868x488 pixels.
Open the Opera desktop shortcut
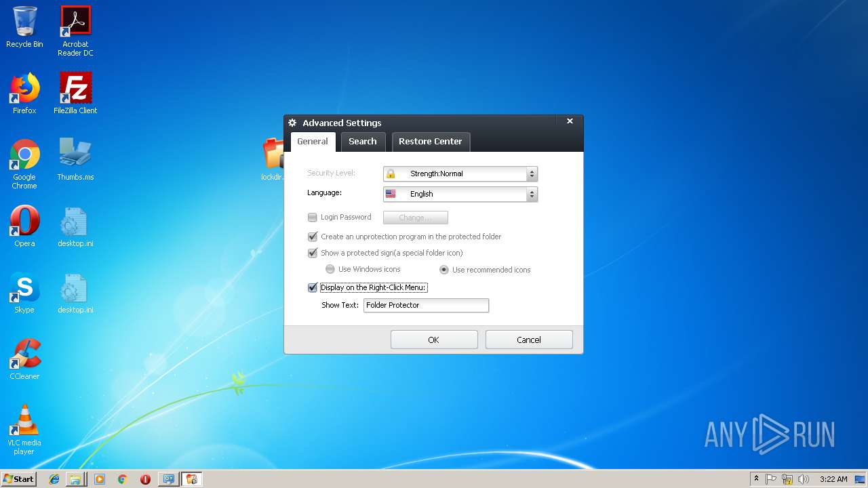coord(24,226)
